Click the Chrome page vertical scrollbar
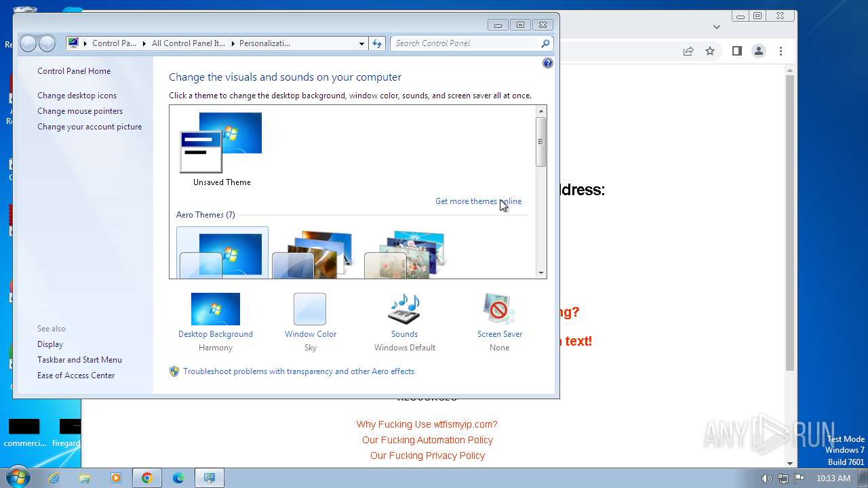Screen dimensions: 868x488 tap(789, 223)
